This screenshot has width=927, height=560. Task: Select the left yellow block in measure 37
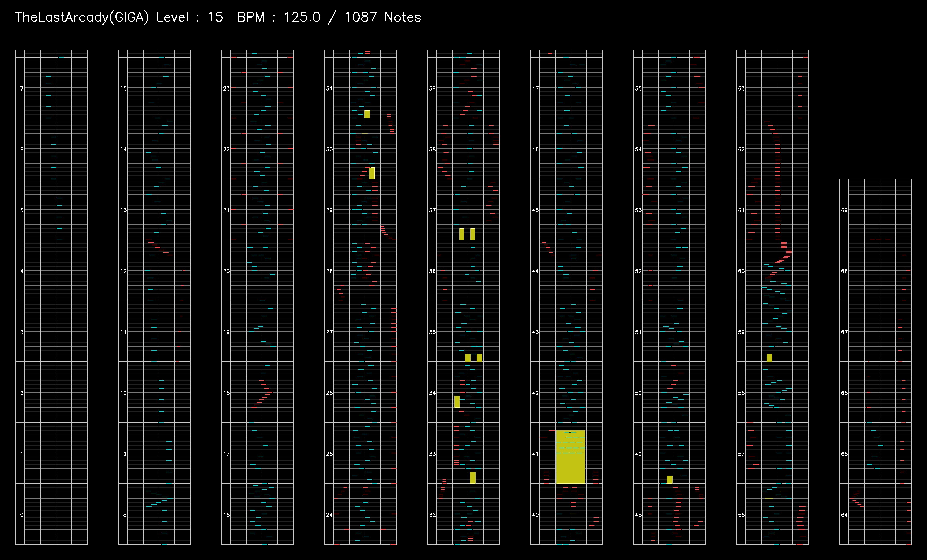(x=462, y=234)
